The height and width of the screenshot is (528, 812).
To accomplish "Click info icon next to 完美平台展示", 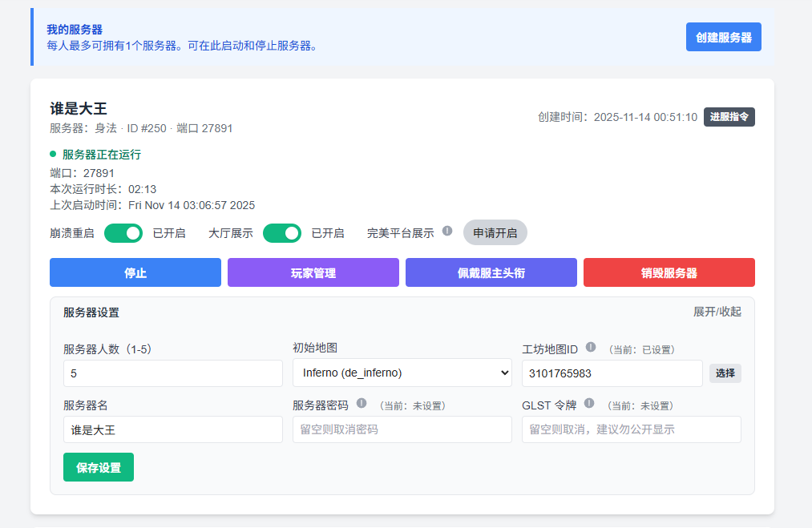I will 447,231.
